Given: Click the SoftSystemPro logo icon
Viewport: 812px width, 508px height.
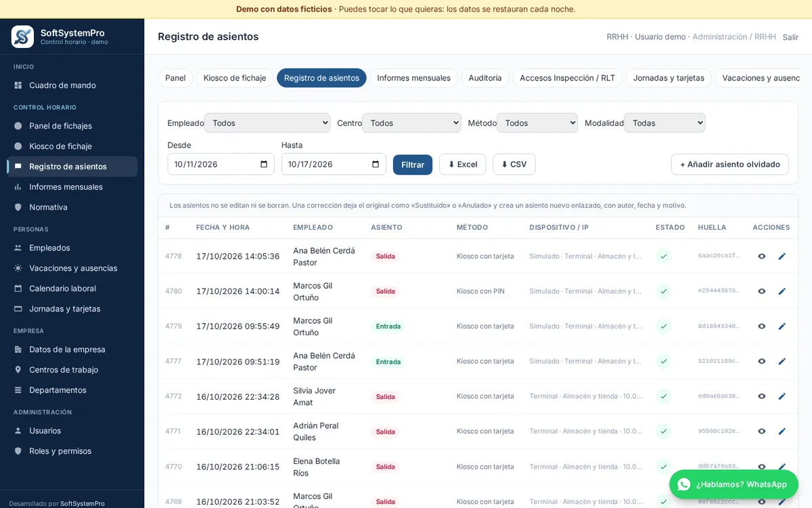Looking at the screenshot, I should click(22, 37).
